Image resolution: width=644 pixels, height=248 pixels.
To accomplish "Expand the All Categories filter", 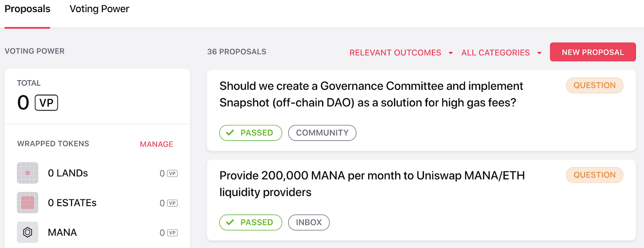I will pyautogui.click(x=501, y=53).
